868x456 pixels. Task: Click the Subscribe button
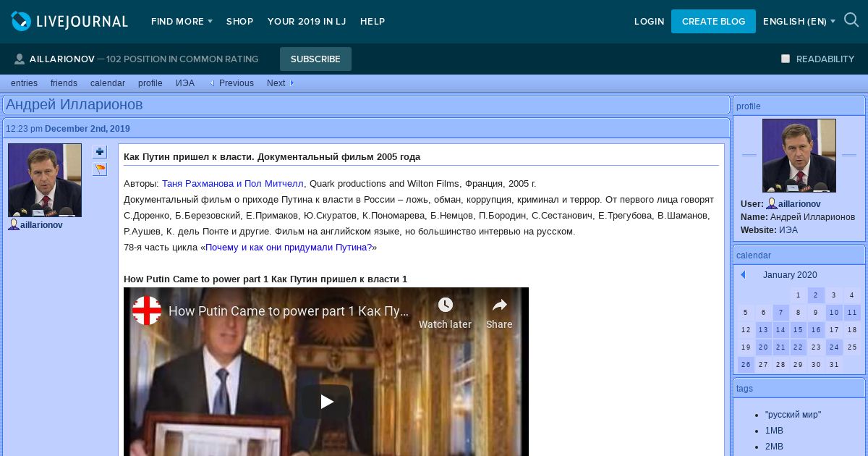tap(315, 59)
